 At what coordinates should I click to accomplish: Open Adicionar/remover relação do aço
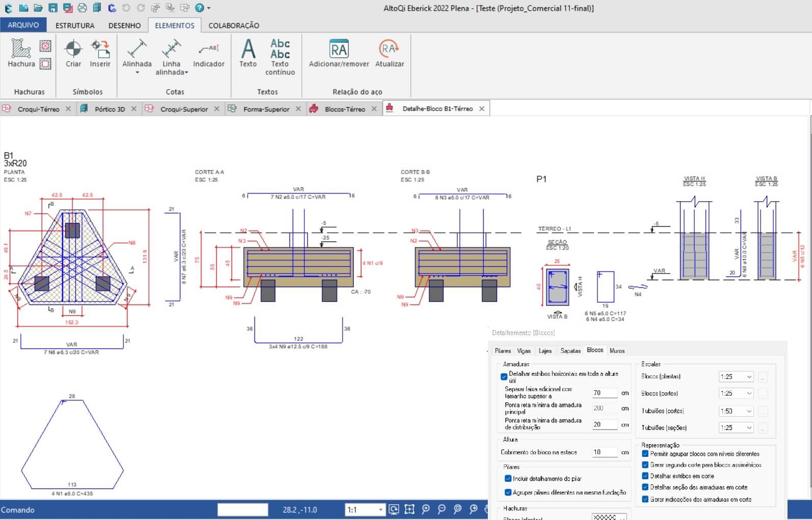point(339,53)
